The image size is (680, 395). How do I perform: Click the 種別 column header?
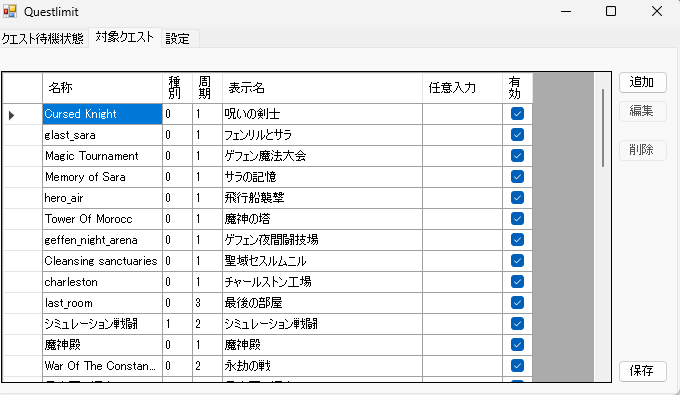pos(177,88)
